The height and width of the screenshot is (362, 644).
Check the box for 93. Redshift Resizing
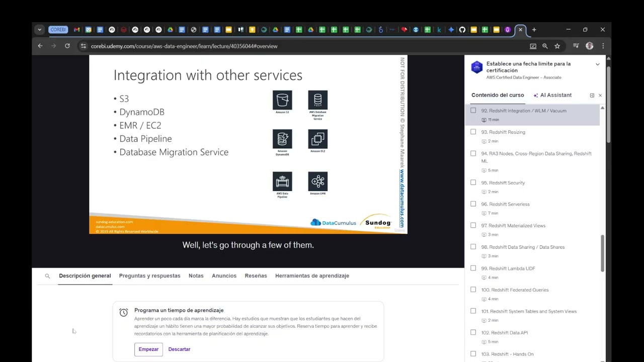[x=473, y=132]
